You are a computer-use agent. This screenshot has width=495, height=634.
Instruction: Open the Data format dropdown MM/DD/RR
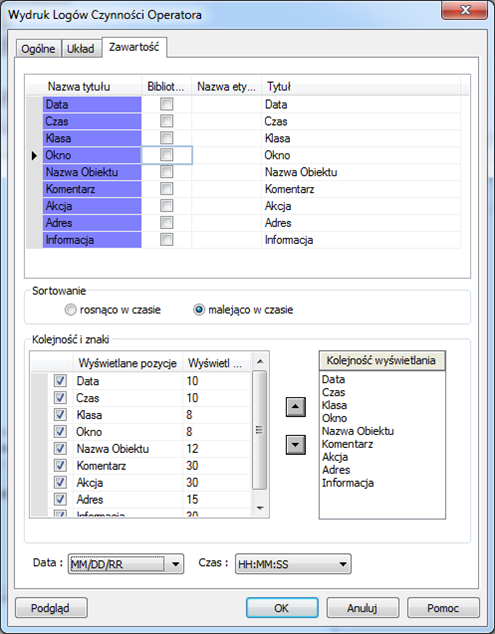point(126,564)
